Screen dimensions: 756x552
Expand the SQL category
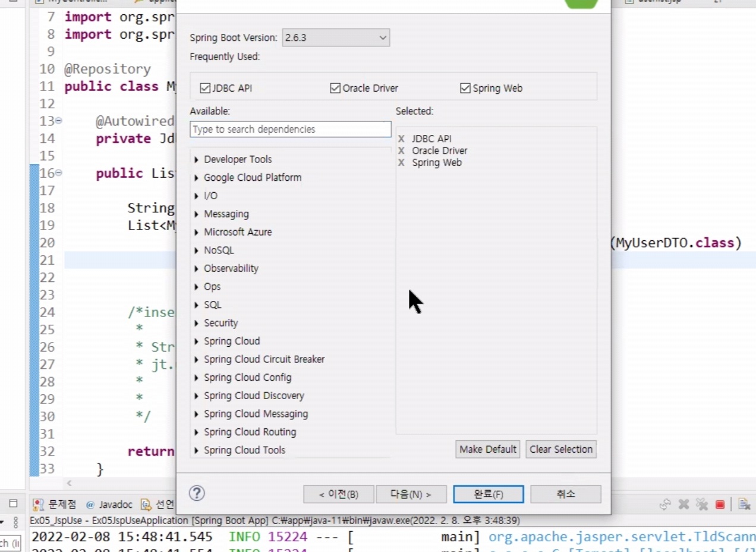tap(196, 305)
